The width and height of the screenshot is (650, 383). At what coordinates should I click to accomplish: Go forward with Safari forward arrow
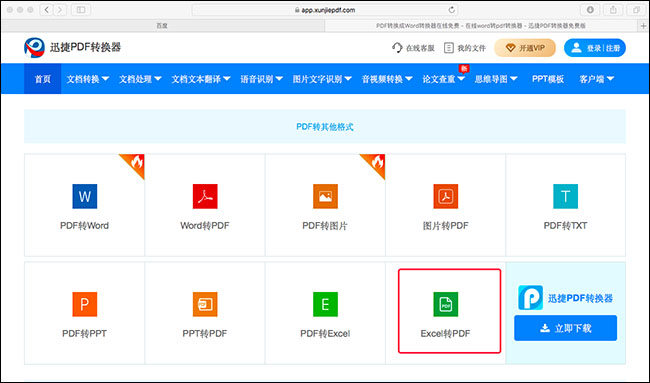60,10
